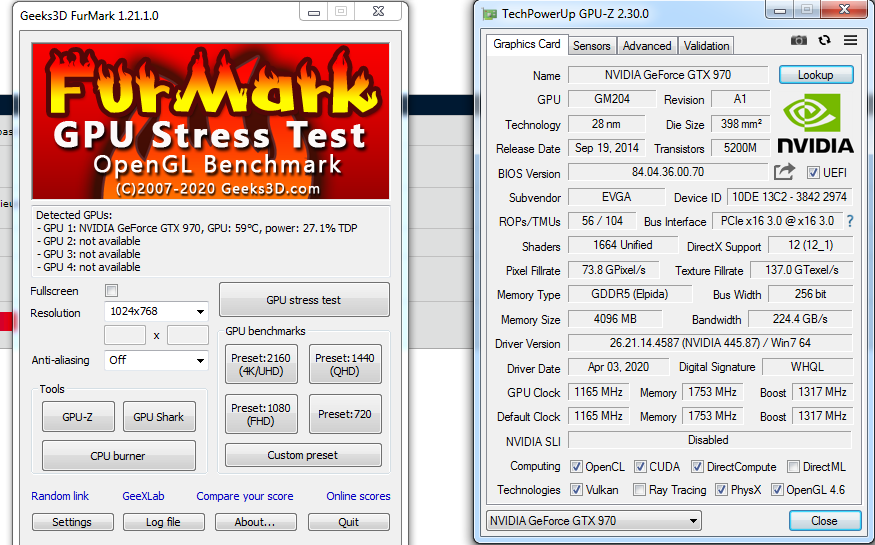The image size is (875, 545).
Task: Click the BIOS share/export arrow icon
Action: coord(784,172)
